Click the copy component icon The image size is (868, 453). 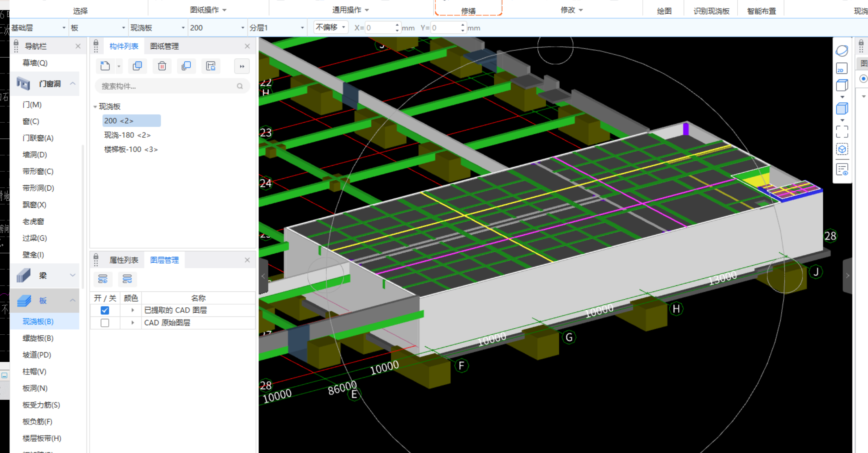pyautogui.click(x=137, y=66)
